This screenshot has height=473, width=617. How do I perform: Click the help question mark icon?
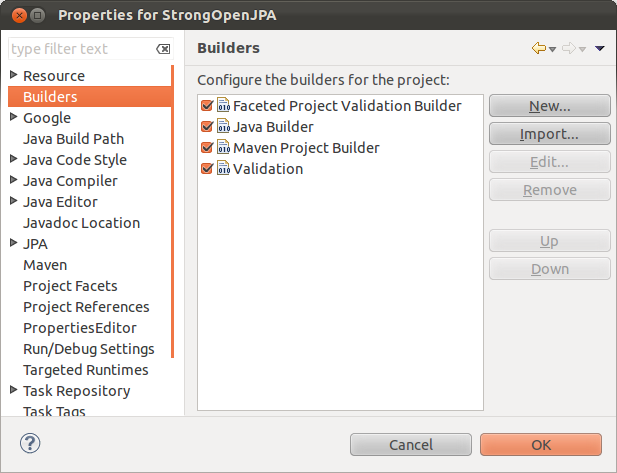pyautogui.click(x=30, y=443)
